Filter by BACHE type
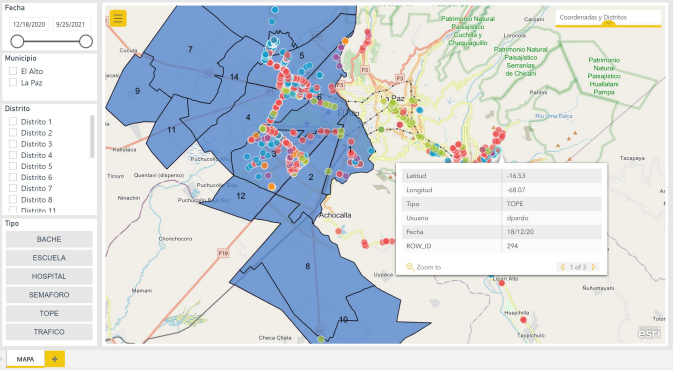Viewport: 673px width, 370px height. click(x=49, y=239)
